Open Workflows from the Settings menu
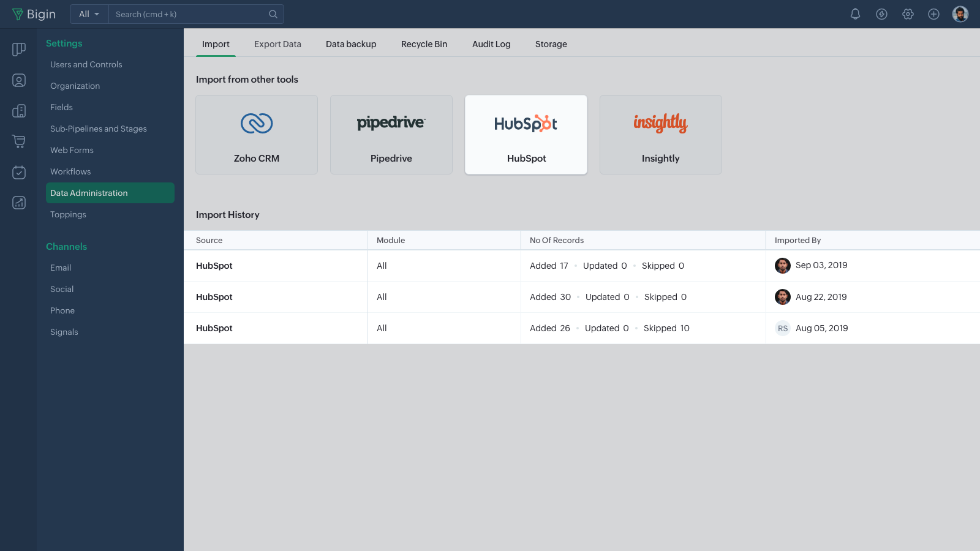Viewport: 980px width, 551px height. (70, 171)
